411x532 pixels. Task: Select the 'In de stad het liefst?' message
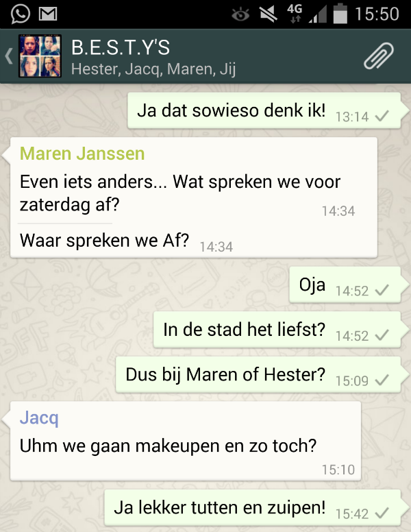pyautogui.click(x=277, y=330)
